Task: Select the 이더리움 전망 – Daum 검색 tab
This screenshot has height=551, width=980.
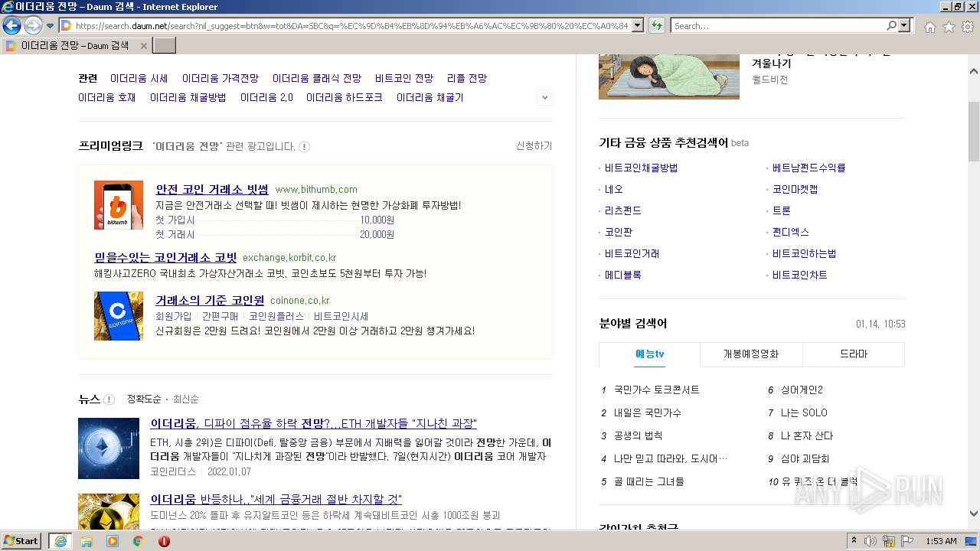Action: pyautogui.click(x=75, y=46)
